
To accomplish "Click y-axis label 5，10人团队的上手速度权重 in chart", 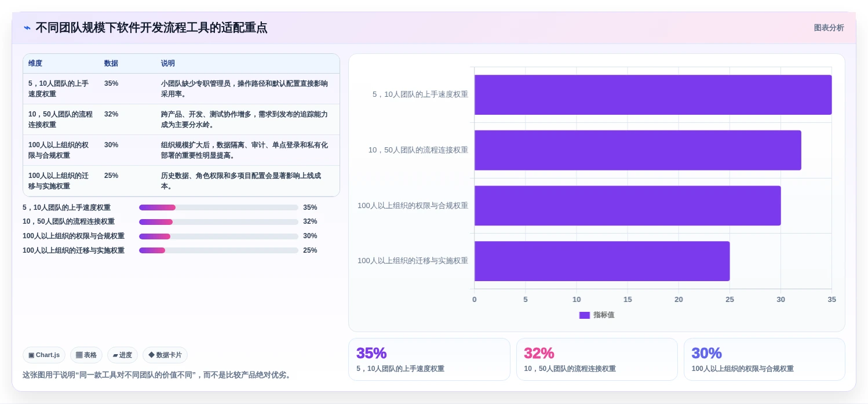I will click(420, 94).
